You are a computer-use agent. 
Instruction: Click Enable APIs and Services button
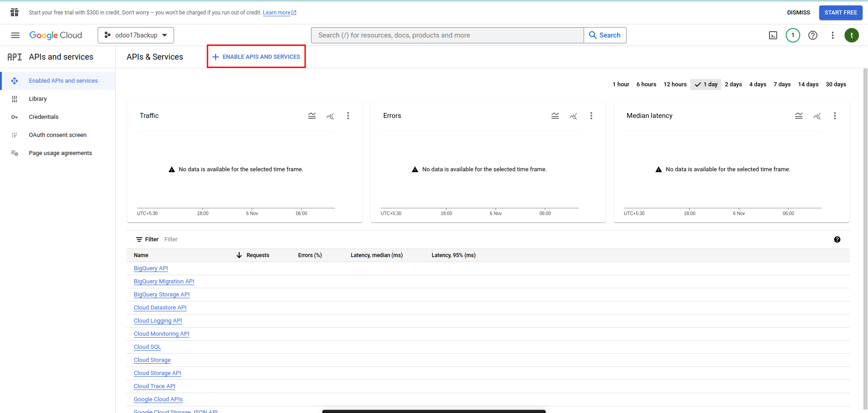point(256,57)
